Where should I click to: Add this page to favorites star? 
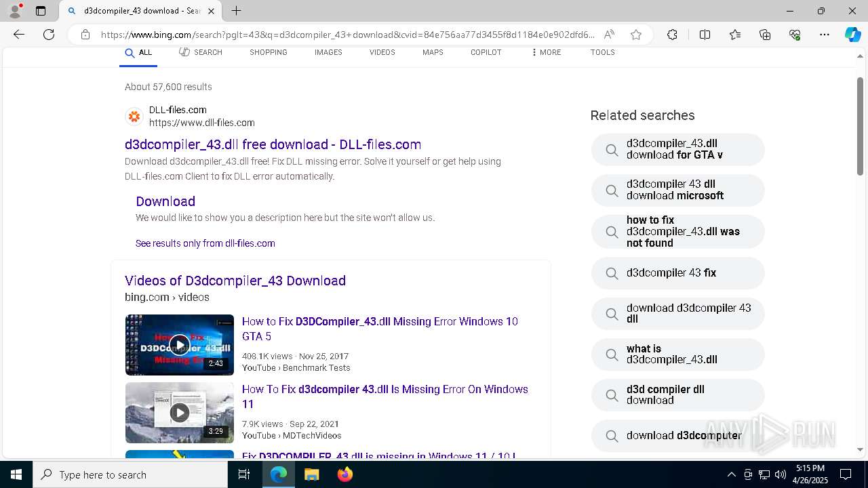(635, 35)
